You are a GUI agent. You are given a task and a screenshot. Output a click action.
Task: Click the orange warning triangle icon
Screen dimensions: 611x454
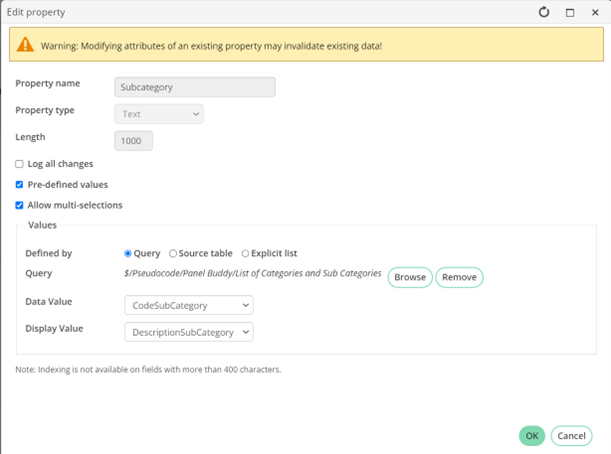pos(25,44)
